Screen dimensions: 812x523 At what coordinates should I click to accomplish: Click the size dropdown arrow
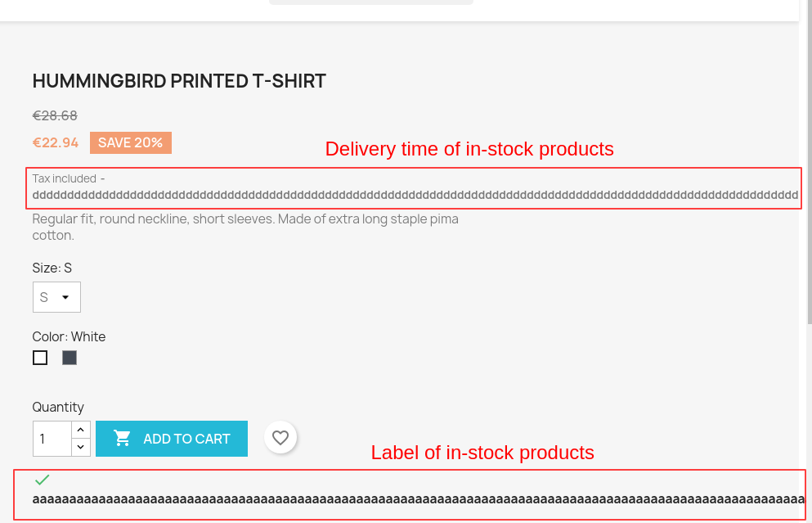[x=67, y=296]
